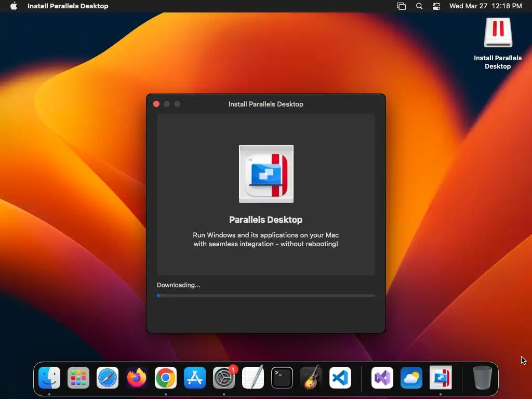Launch GarageBand from the Dock
532x399 pixels.
(311, 377)
